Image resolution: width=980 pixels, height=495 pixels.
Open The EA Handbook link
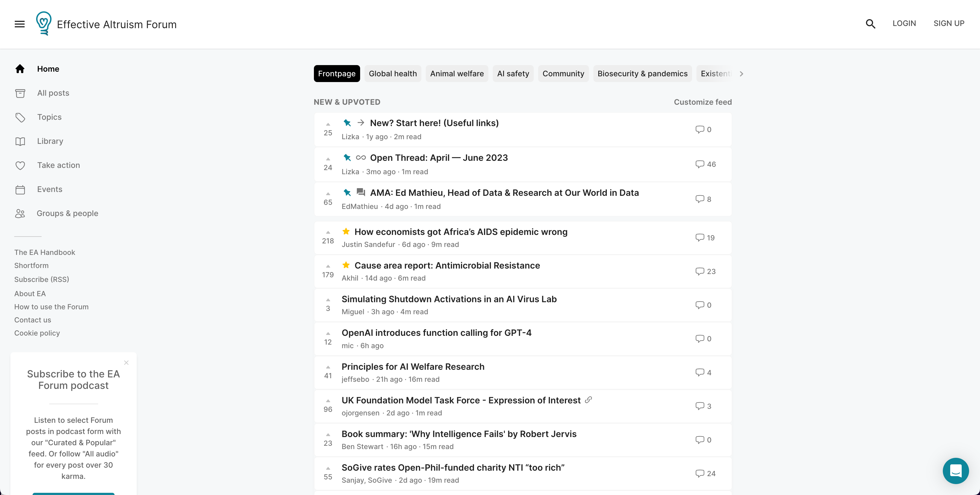click(x=45, y=252)
